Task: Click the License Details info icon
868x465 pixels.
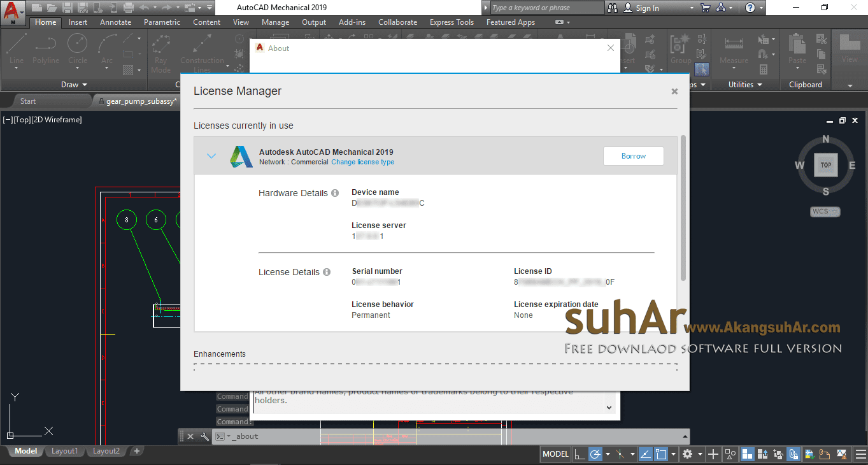Action: [x=327, y=272]
